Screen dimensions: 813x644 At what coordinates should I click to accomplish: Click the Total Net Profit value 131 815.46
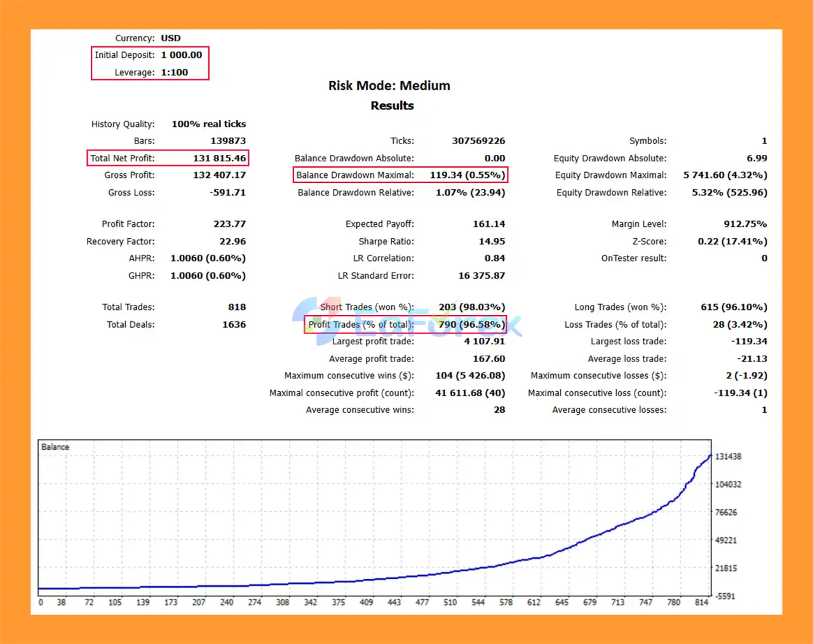(219, 158)
